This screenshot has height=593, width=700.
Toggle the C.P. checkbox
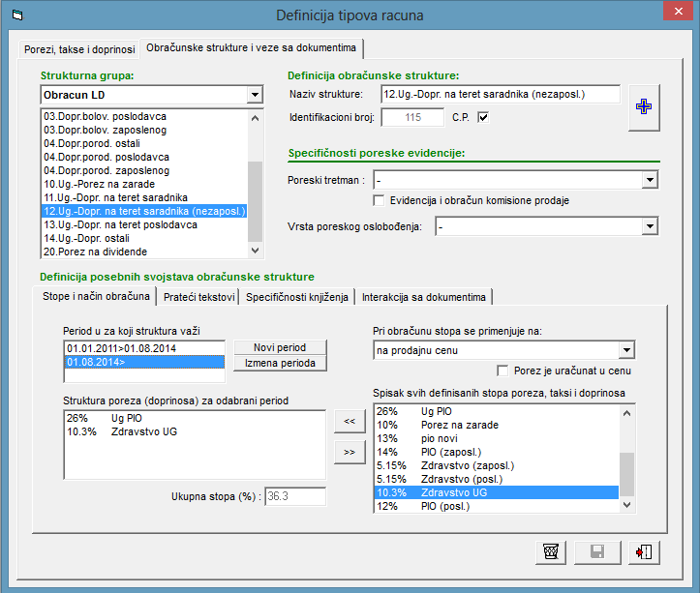click(x=484, y=118)
